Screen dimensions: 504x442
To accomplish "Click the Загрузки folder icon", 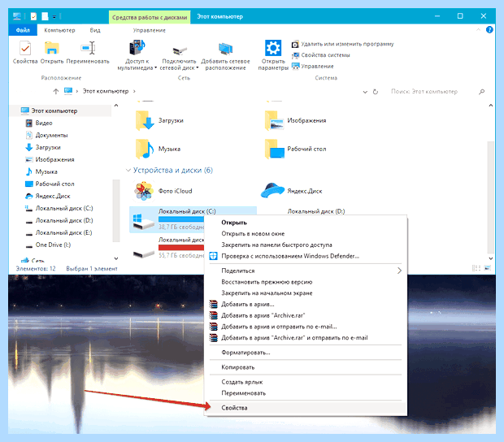I will pos(145,120).
